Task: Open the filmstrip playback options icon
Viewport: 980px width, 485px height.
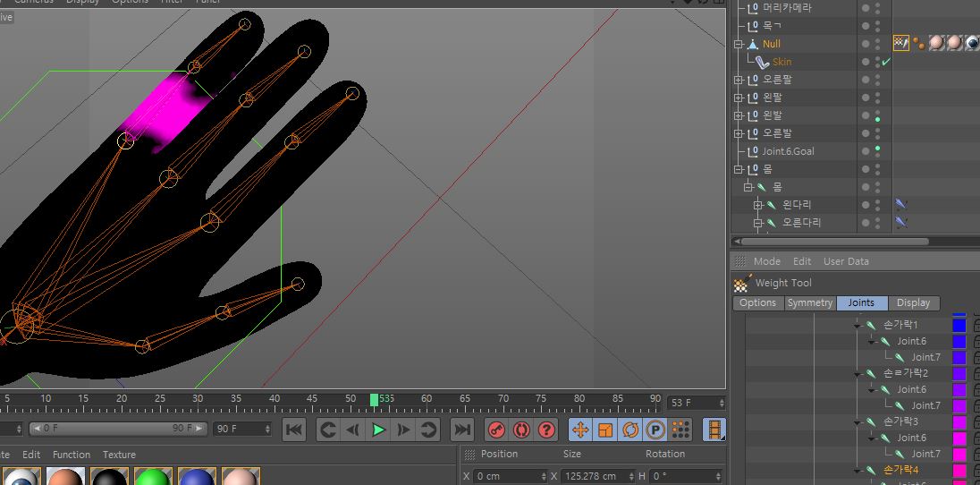Action: (x=714, y=430)
